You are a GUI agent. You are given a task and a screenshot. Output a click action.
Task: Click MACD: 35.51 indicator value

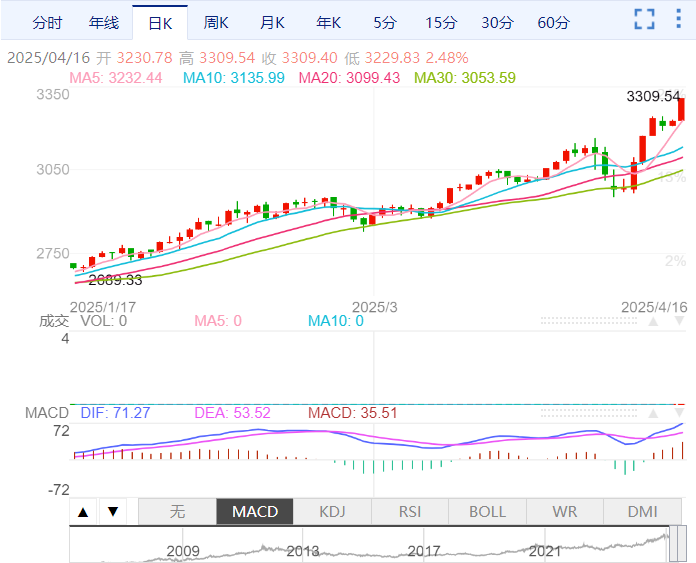click(353, 413)
